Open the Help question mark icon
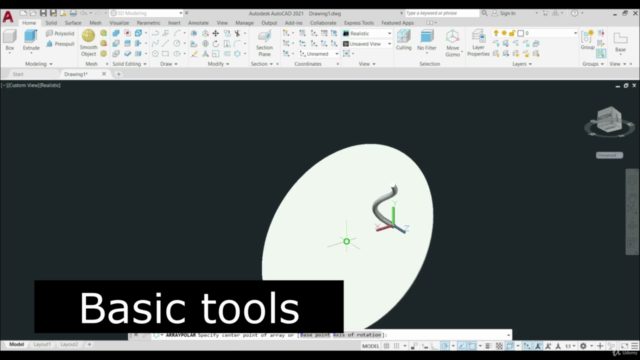 pyautogui.click(x=574, y=13)
